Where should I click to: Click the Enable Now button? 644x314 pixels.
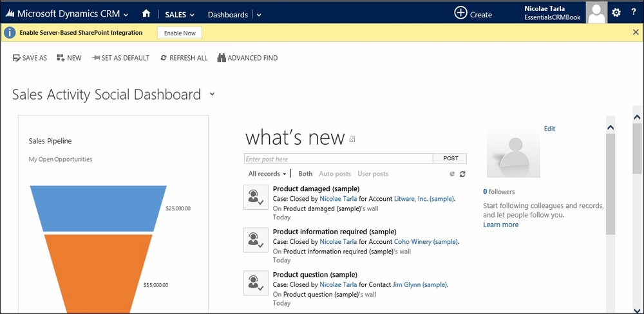180,33
